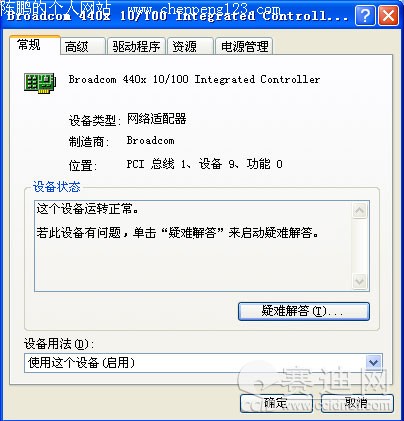
Task: Open the 使用这个设备(启用) combo box
Action: 203,363
